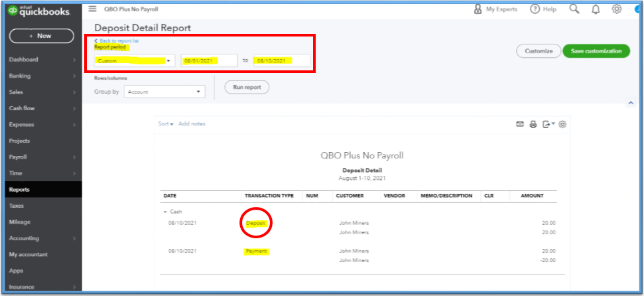
Task: Expand the Sales sidebar submenu arrow
Action: (x=74, y=92)
